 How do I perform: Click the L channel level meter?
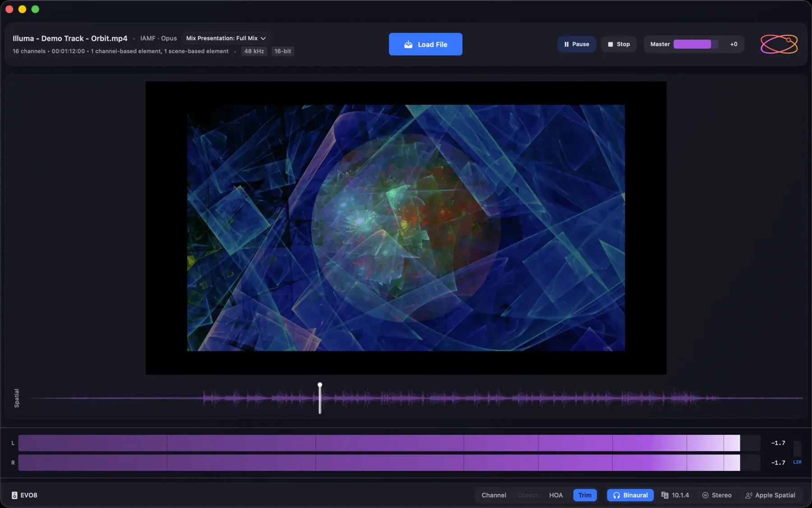click(389, 443)
